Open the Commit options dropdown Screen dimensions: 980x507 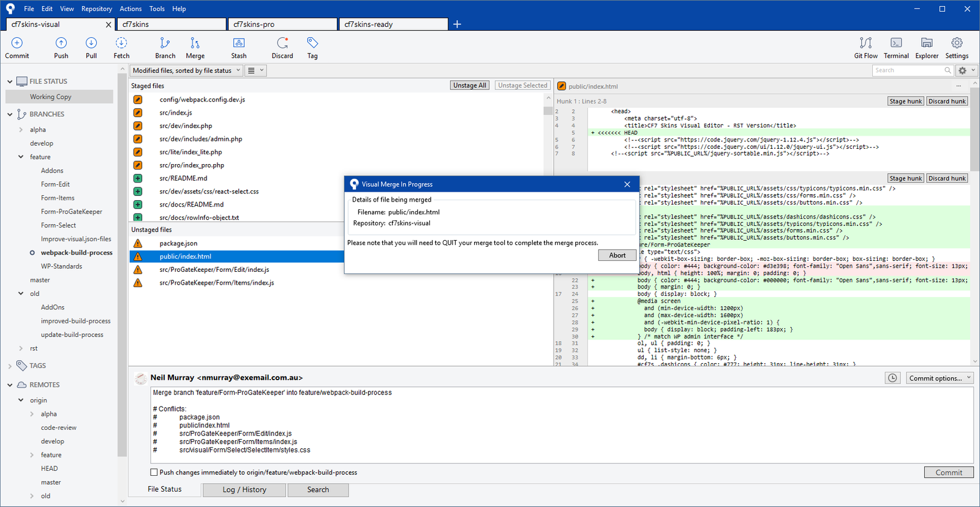pos(940,378)
